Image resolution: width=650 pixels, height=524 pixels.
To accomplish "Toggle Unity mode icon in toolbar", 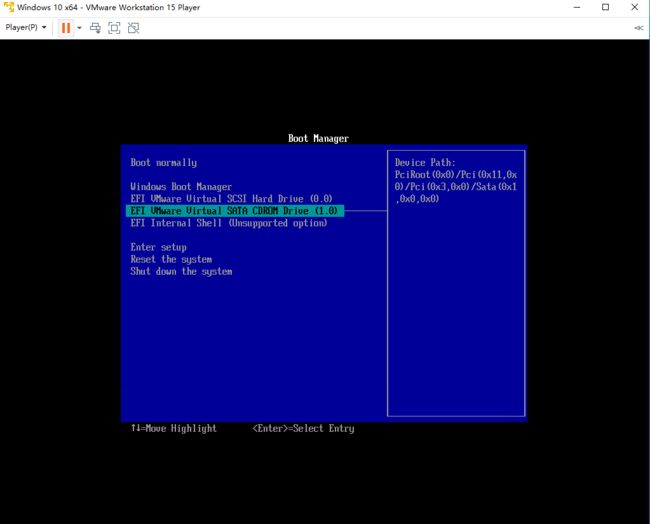I will 133,28.
